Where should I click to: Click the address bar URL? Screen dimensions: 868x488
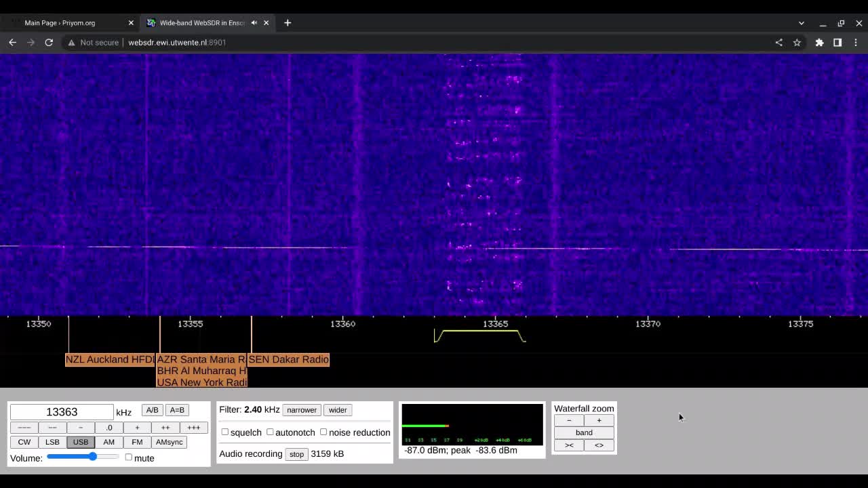177,42
